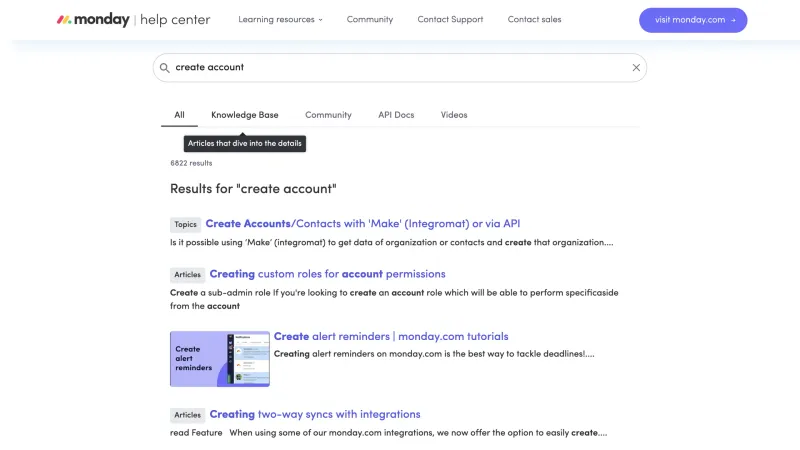Open Contact Support in navigation
Screen dimensions: 800x450
point(450,19)
